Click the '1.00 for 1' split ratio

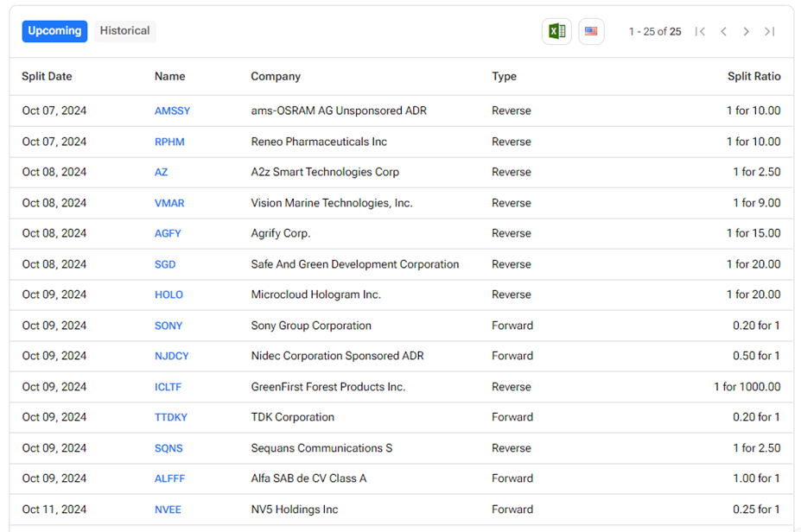[x=757, y=478]
